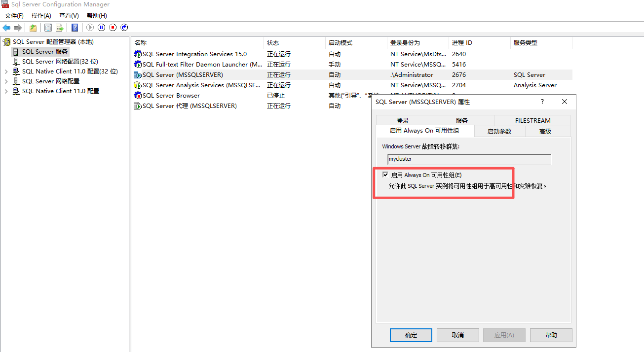The width and height of the screenshot is (644, 352).
Task: Open Help via blue question mark icon
Action: [x=75, y=28]
